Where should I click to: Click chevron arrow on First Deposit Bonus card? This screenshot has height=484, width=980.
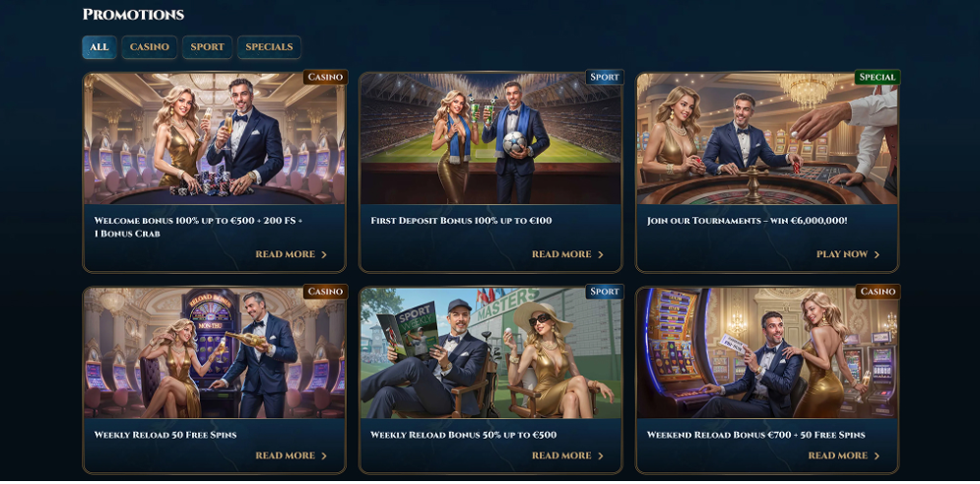click(601, 254)
